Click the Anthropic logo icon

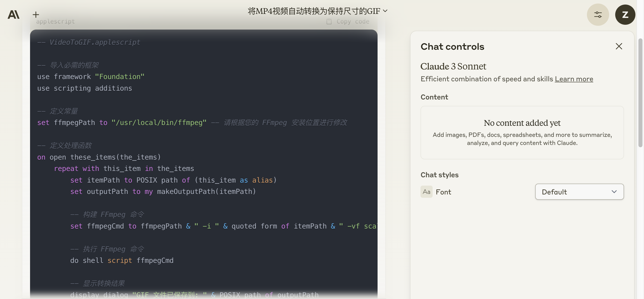tap(13, 15)
